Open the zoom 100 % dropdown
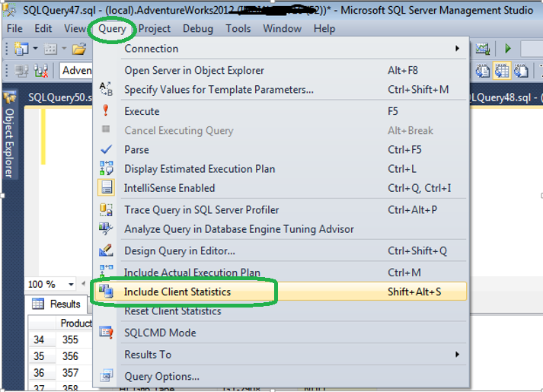Screen dimensions: 543x392 click(x=71, y=285)
